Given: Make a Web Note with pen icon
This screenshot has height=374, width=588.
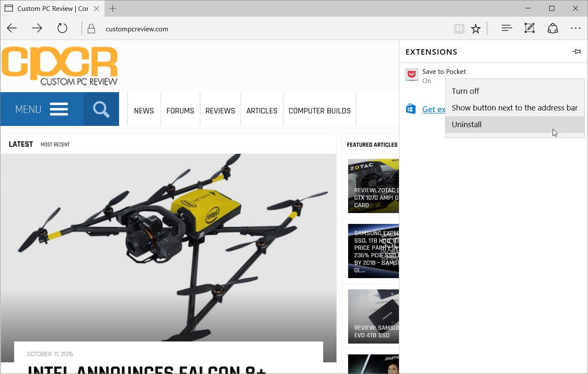Looking at the screenshot, I should (x=529, y=28).
